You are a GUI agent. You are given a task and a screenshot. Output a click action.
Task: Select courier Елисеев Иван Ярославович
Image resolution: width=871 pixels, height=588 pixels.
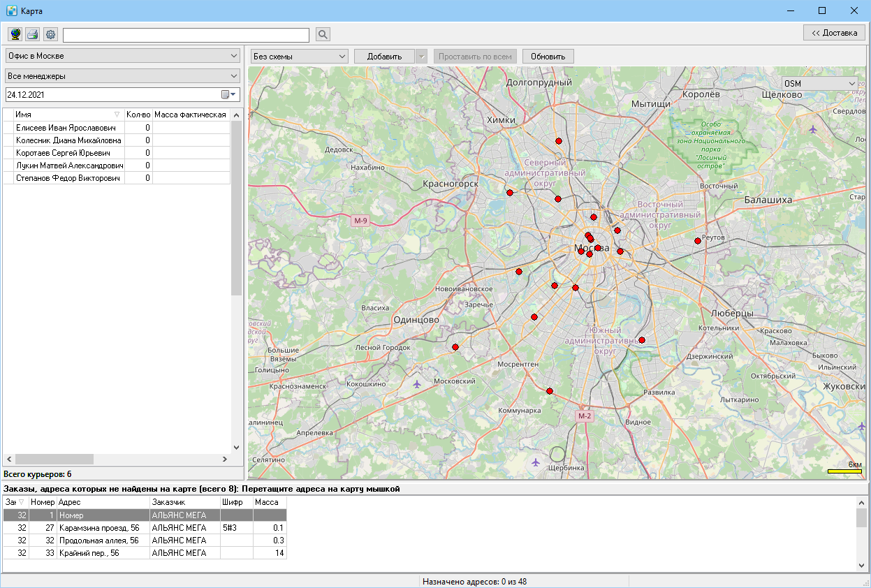[x=117, y=128]
